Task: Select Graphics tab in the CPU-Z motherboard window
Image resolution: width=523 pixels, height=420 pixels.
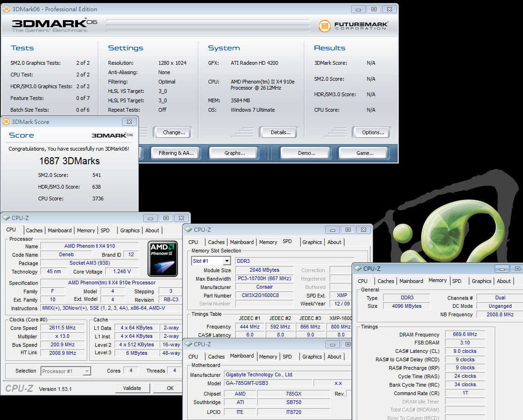Action: pos(312,357)
